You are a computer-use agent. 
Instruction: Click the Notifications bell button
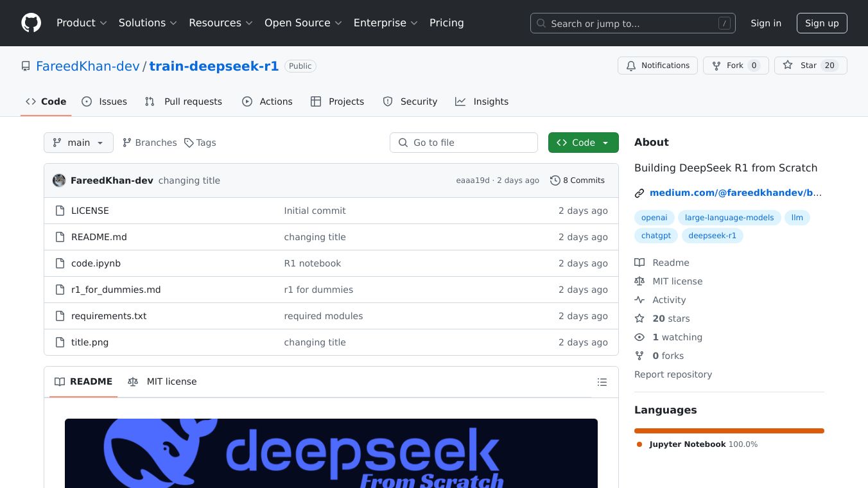[x=657, y=65]
